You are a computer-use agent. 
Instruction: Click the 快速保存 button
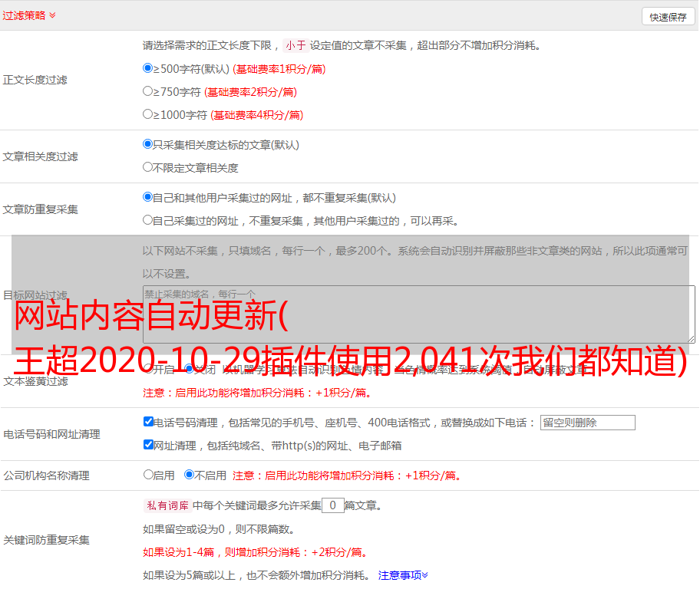tap(668, 17)
